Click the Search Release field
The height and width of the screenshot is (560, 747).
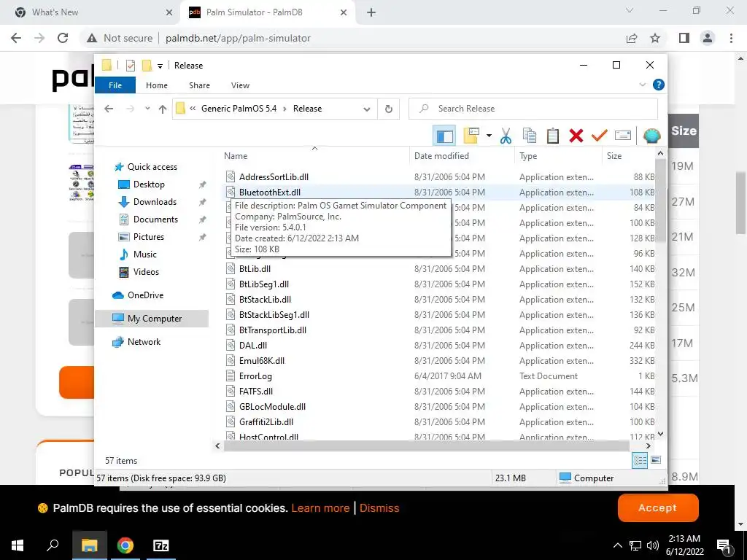click(533, 109)
